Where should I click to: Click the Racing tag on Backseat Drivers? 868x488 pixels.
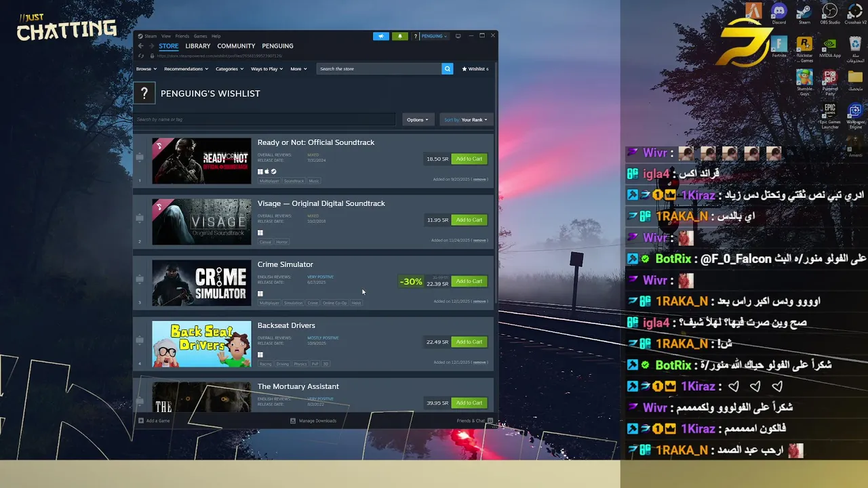pyautogui.click(x=265, y=364)
